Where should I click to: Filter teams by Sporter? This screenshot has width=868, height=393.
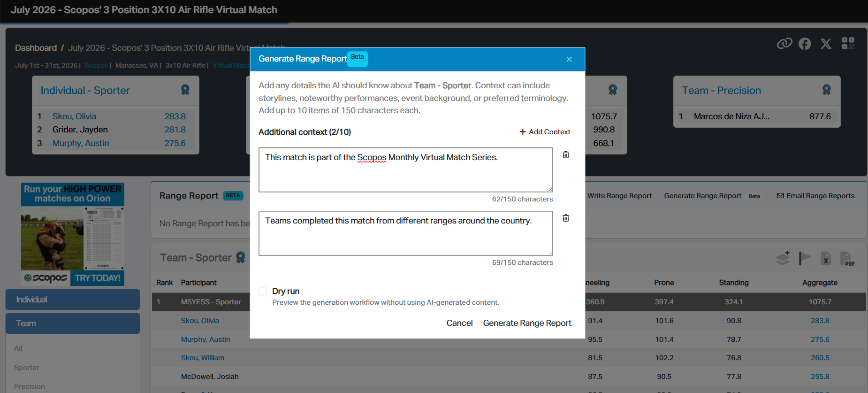pyautogui.click(x=27, y=368)
